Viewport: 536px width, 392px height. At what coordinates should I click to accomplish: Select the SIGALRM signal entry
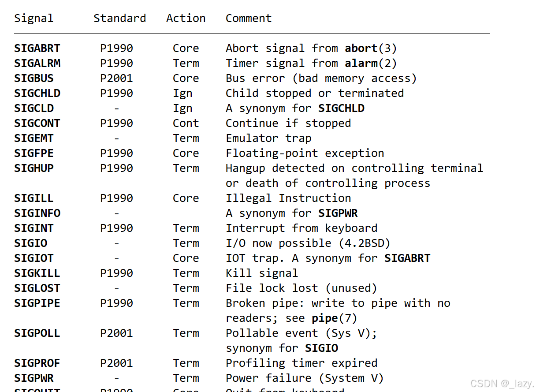[x=37, y=63]
